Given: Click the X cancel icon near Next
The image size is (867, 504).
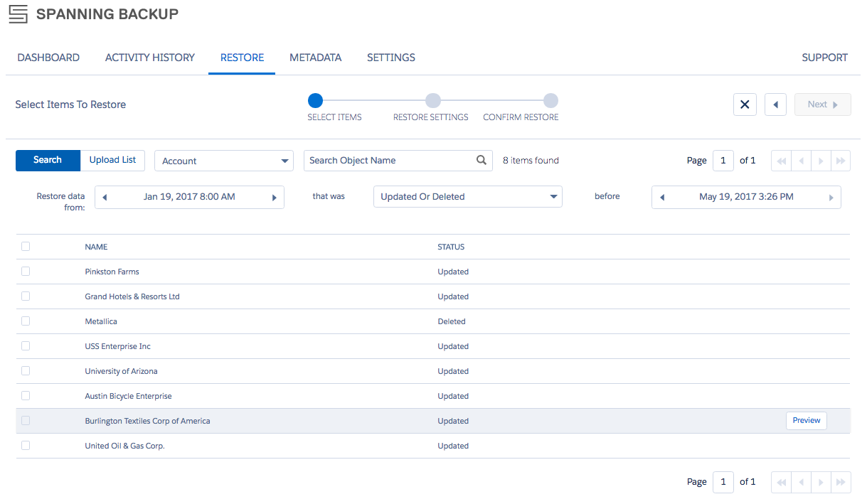Looking at the screenshot, I should point(745,104).
